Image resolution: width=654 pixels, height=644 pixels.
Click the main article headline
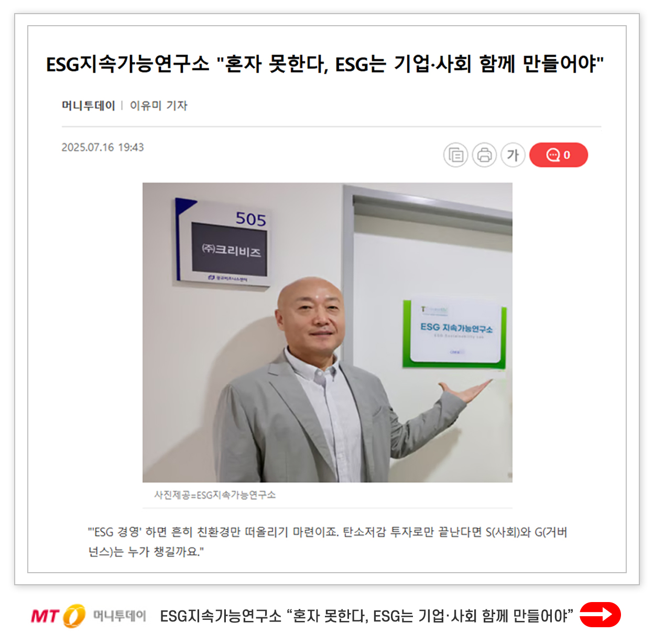pyautogui.click(x=325, y=64)
